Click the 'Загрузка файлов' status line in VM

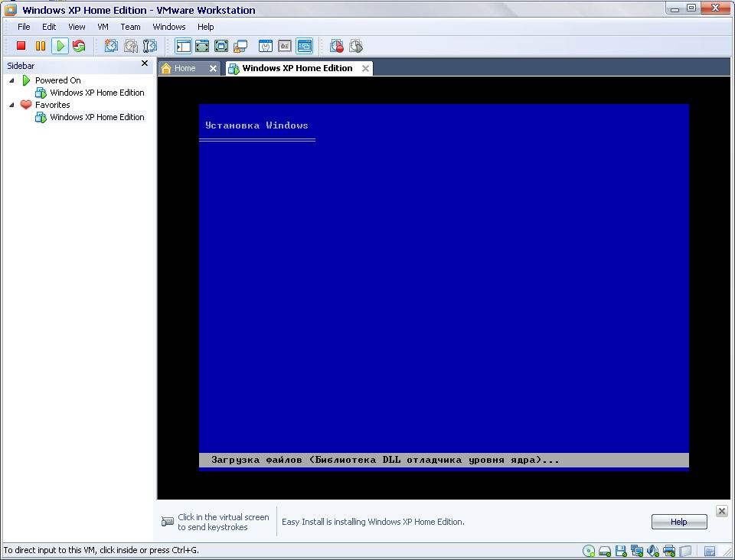(385, 460)
